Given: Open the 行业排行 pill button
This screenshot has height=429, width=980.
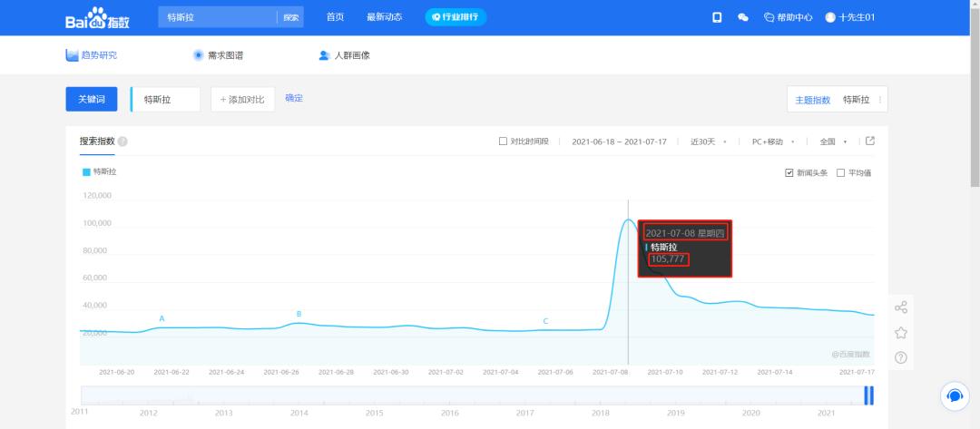Looking at the screenshot, I should [x=456, y=17].
